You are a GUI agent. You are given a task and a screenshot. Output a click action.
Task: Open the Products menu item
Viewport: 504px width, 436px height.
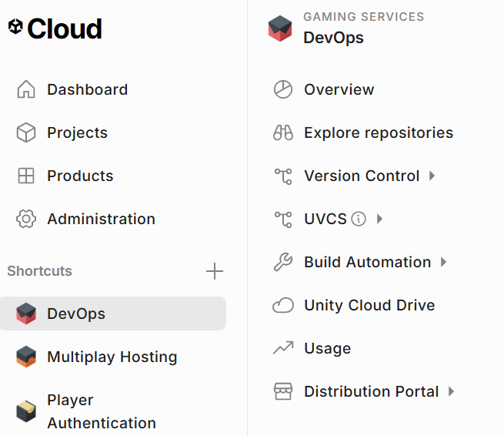click(80, 176)
